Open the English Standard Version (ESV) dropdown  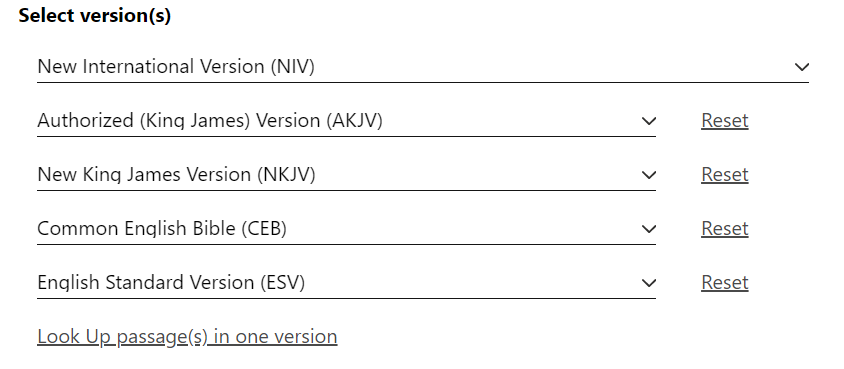click(346, 283)
